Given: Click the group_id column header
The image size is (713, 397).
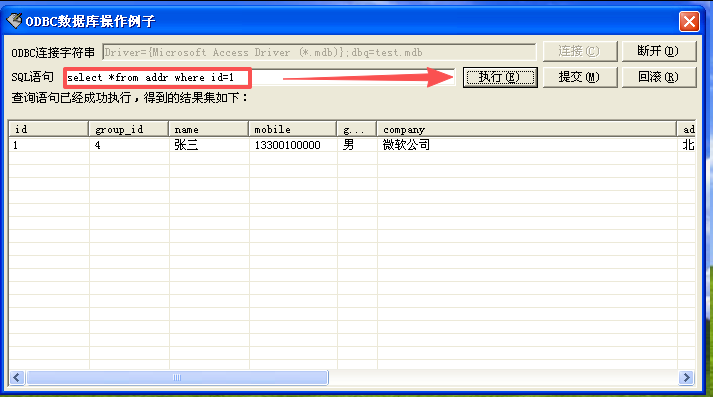Looking at the screenshot, I should [x=128, y=130].
